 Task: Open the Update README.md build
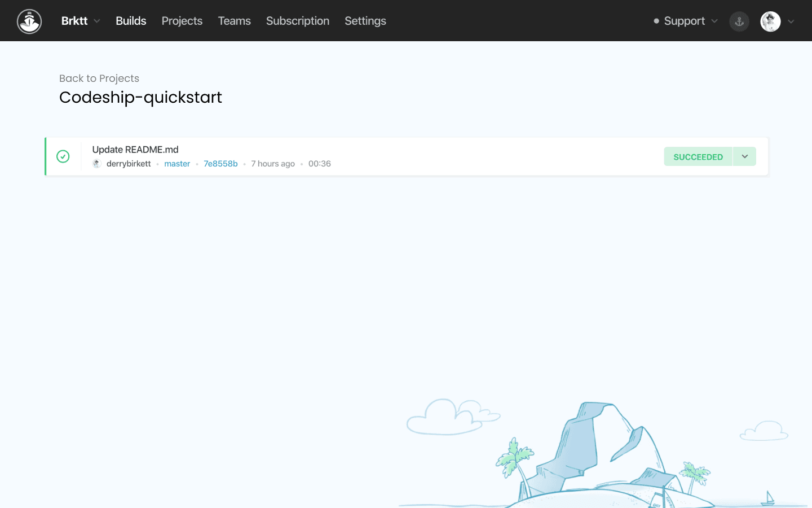[x=135, y=150]
